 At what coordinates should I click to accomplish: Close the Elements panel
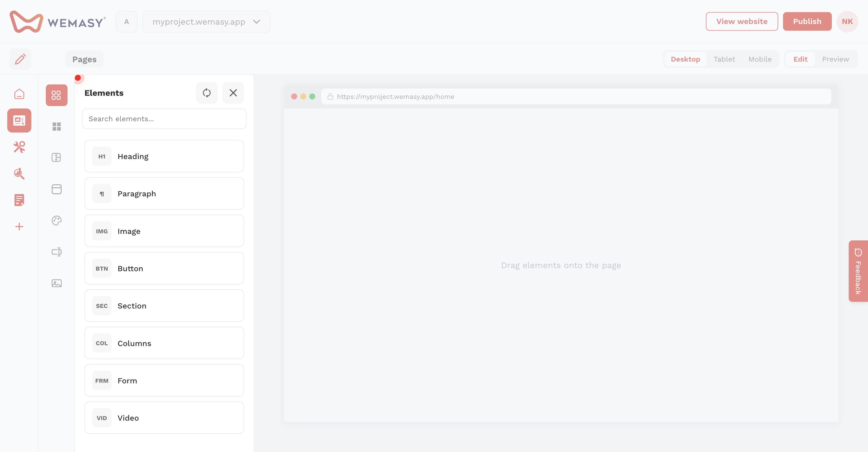point(233,93)
